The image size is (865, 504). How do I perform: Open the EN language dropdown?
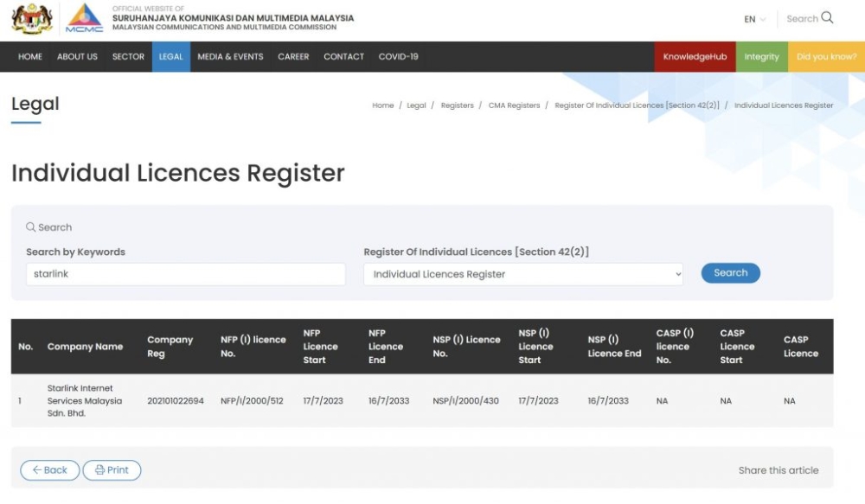coord(754,19)
